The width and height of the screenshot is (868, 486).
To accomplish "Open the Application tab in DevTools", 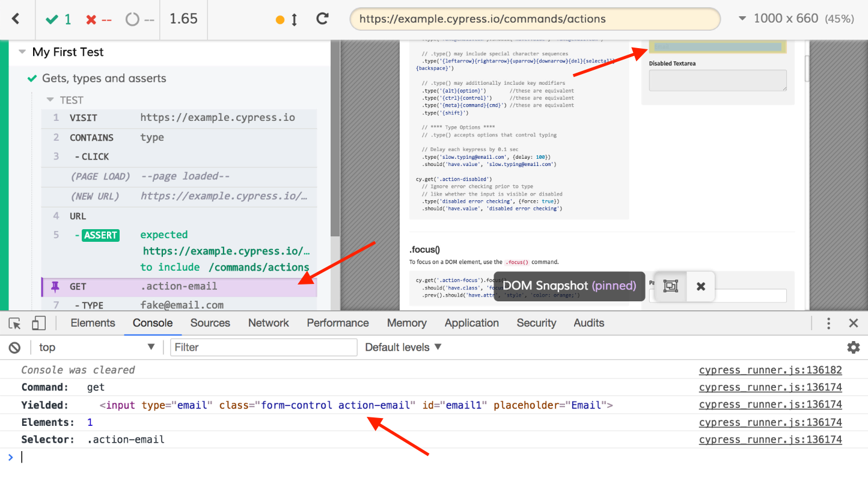I will tap(471, 323).
